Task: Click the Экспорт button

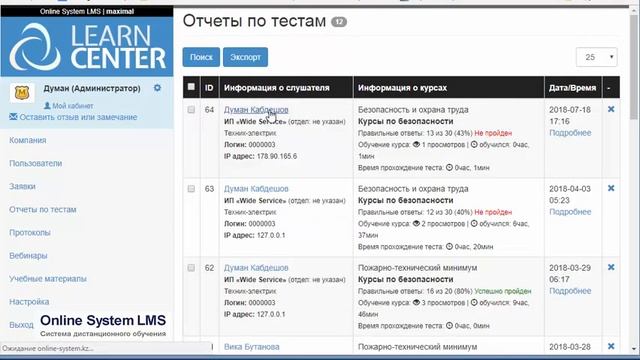Action: pos(245,57)
